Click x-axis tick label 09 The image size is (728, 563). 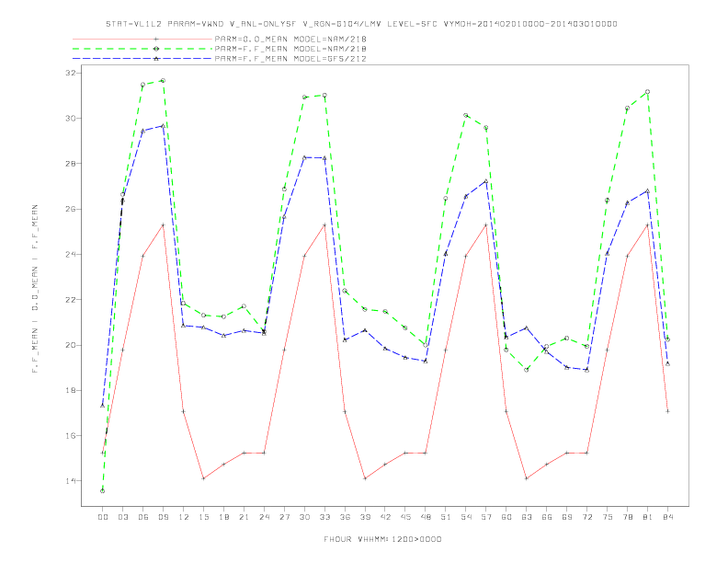point(163,517)
